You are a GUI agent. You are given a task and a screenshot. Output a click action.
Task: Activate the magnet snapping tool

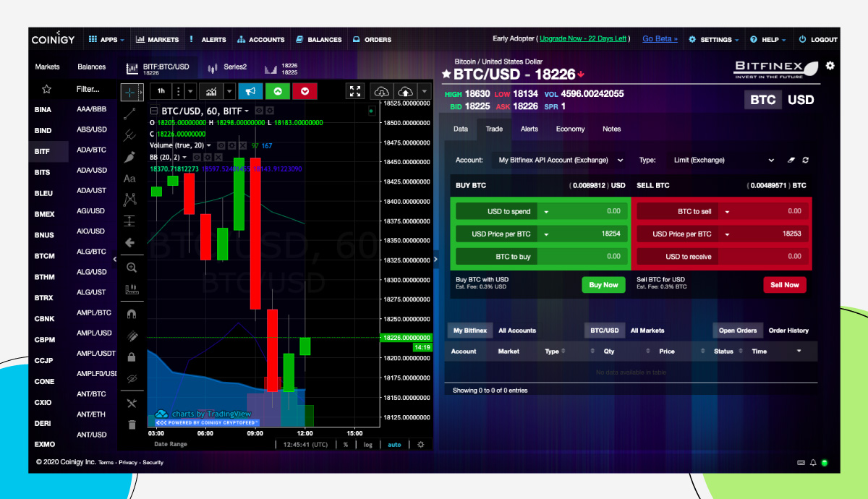(x=132, y=312)
